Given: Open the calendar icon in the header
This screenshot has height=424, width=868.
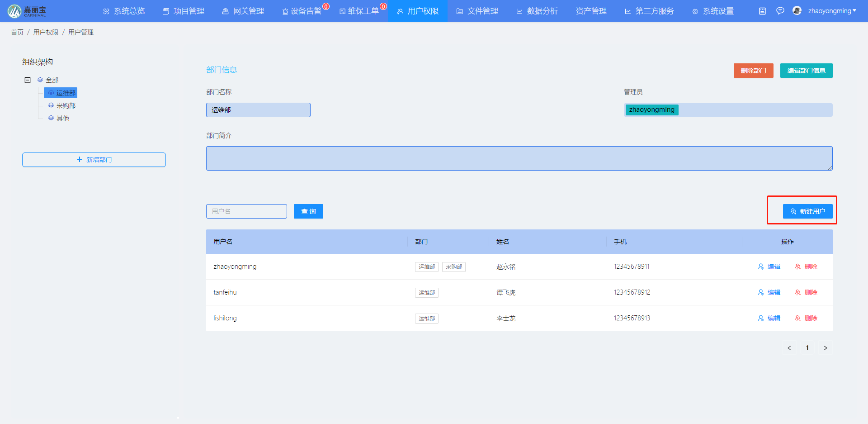Looking at the screenshot, I should tap(762, 11).
